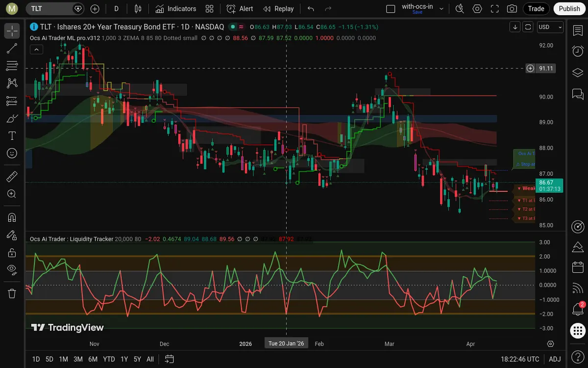Publish the chart idea
The width and height of the screenshot is (588, 368).
click(569, 9)
